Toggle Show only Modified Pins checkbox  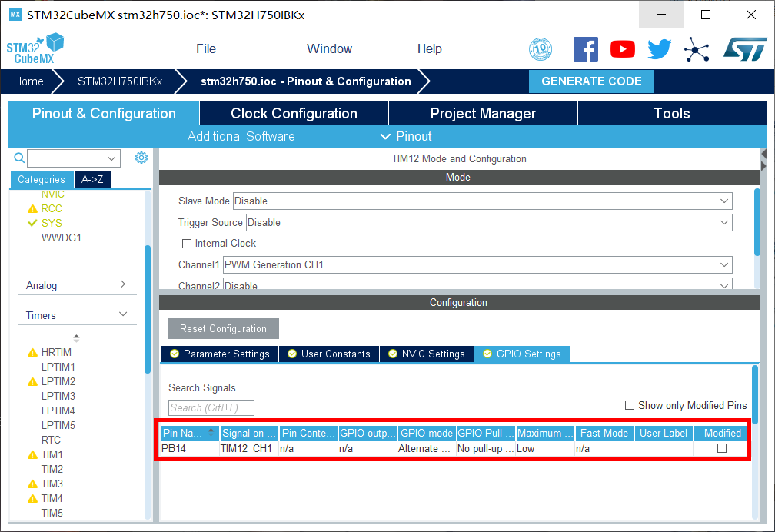pos(630,405)
